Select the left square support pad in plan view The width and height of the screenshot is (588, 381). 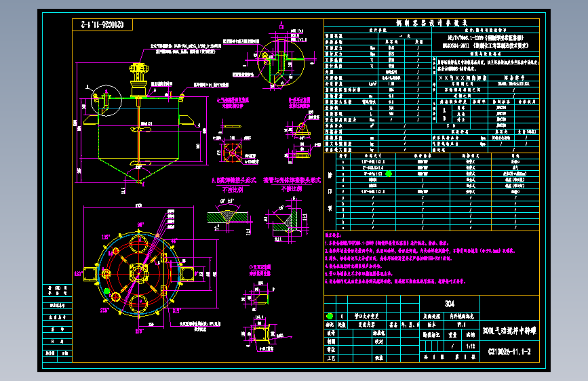click(x=90, y=274)
